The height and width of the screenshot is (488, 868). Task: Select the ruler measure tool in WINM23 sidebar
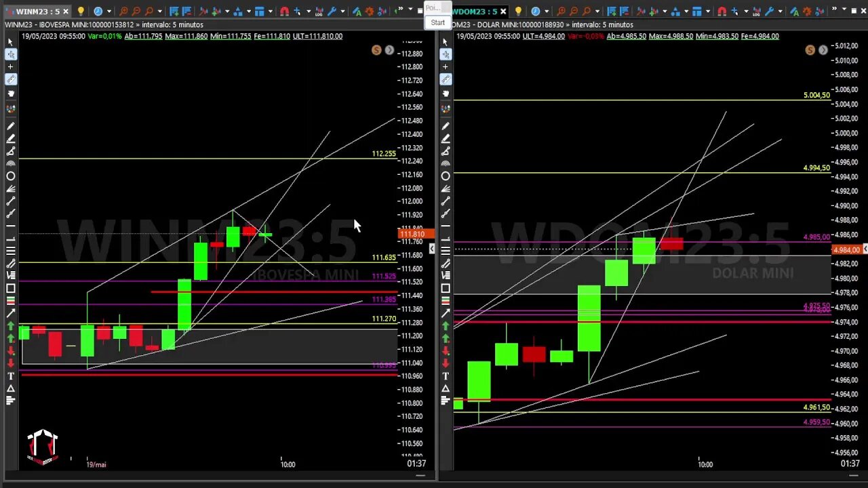(11, 79)
